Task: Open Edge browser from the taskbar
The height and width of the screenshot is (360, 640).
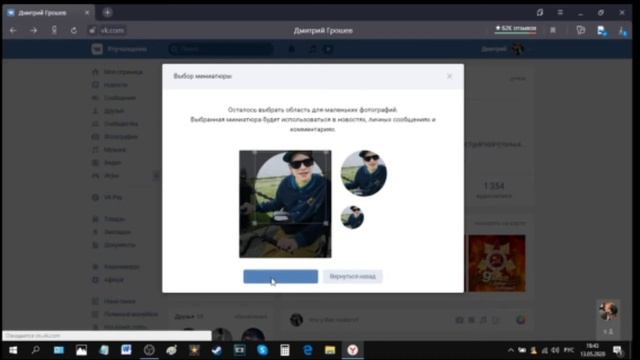Action: pyautogui.click(x=308, y=350)
